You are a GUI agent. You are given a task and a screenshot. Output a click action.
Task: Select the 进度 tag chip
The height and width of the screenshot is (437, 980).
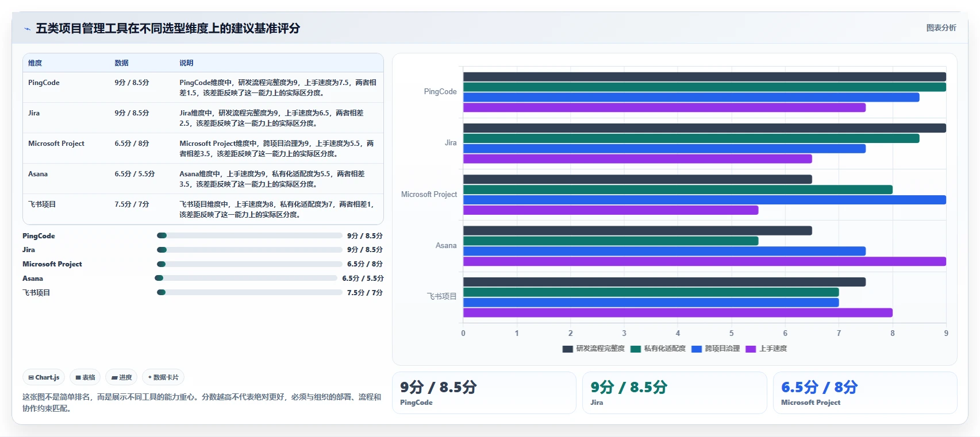121,377
